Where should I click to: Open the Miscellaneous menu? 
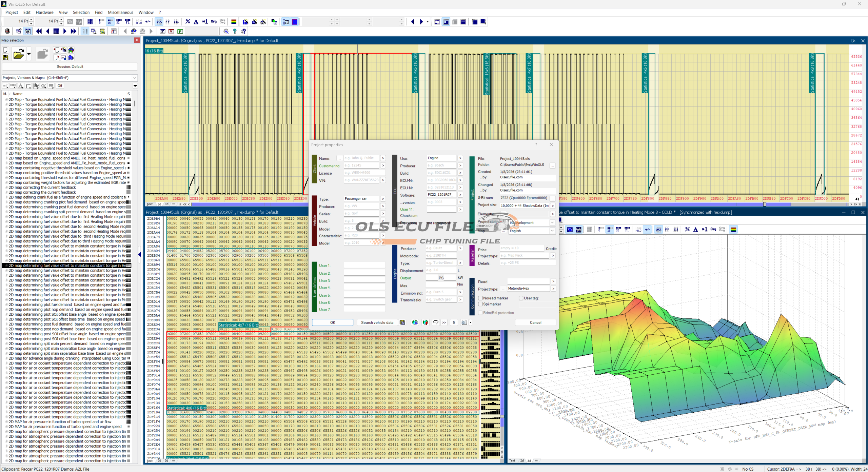pos(120,12)
